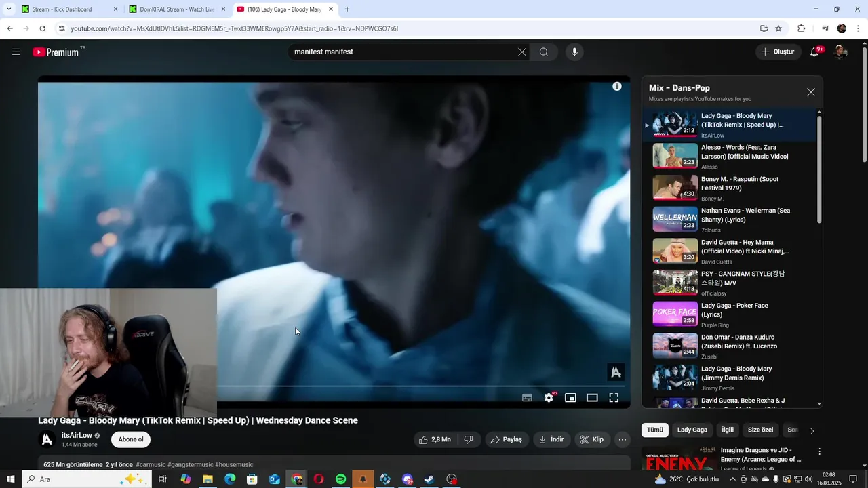Open Chrome three-dot menu
Screen dimensions: 868x488
859,28
